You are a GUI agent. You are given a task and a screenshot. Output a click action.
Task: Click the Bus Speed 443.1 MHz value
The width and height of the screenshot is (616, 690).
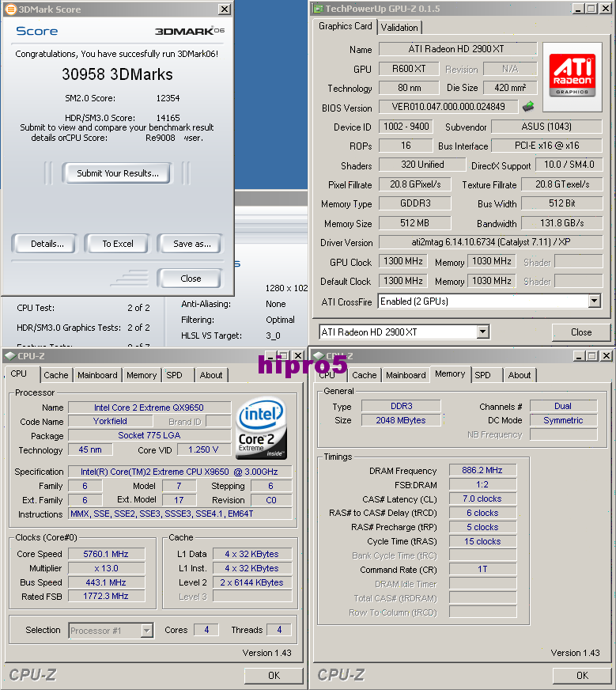coord(106,582)
